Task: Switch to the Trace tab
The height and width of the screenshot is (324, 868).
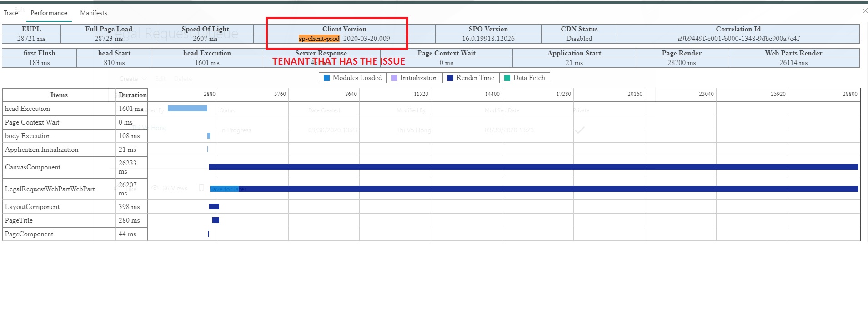Action: click(11, 13)
